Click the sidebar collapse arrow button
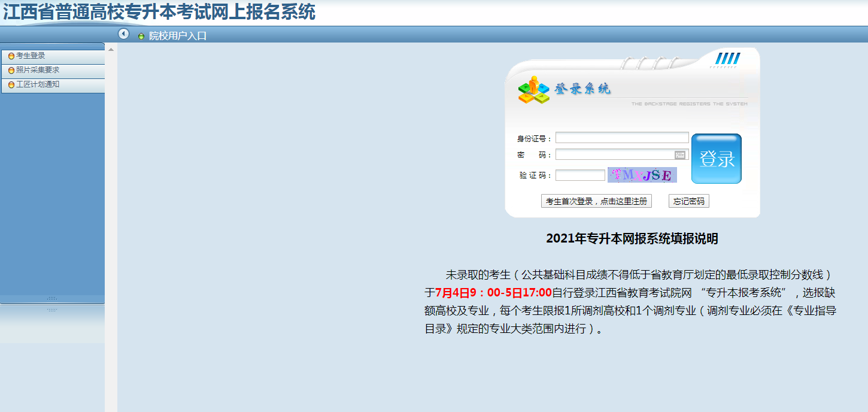 pyautogui.click(x=124, y=34)
